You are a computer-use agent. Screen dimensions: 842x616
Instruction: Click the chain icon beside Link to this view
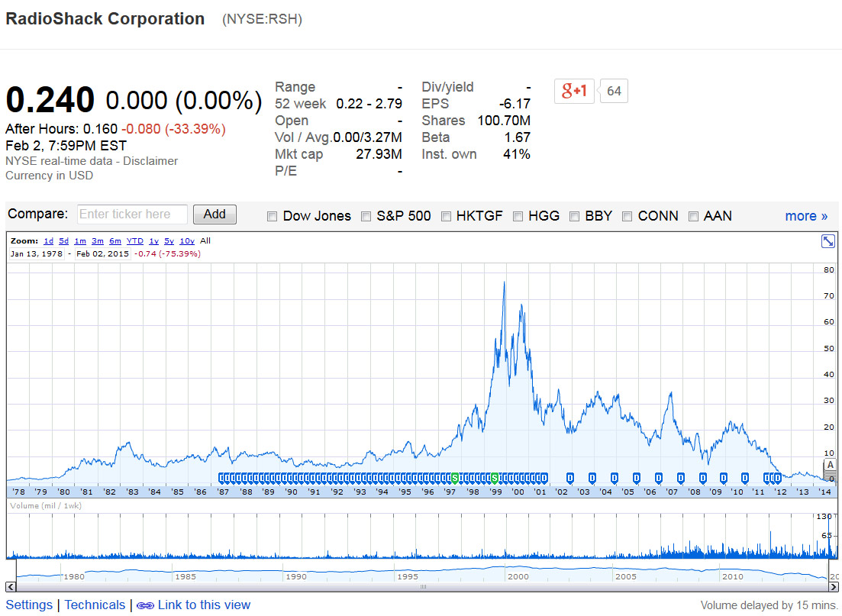point(145,606)
